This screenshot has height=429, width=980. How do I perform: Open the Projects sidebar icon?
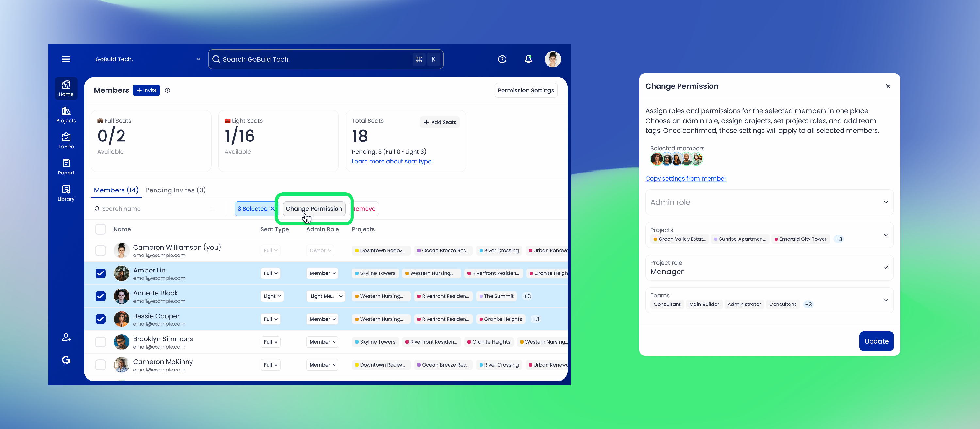66,114
